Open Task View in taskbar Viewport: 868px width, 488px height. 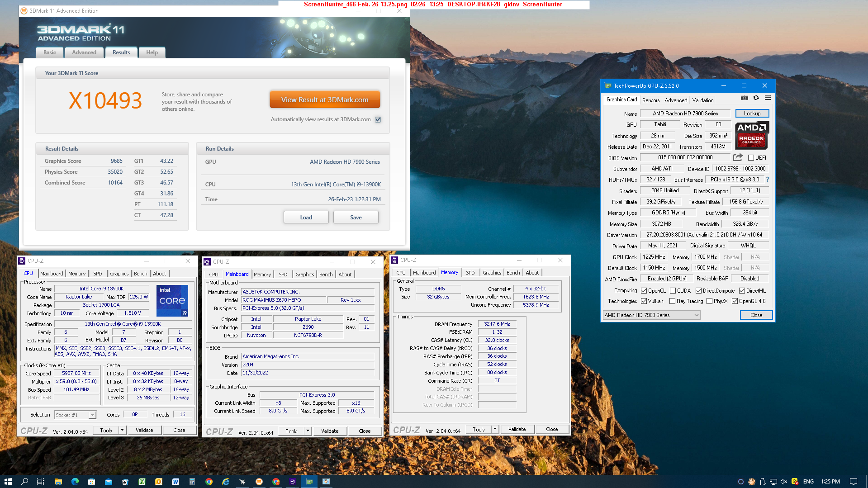tap(41, 481)
